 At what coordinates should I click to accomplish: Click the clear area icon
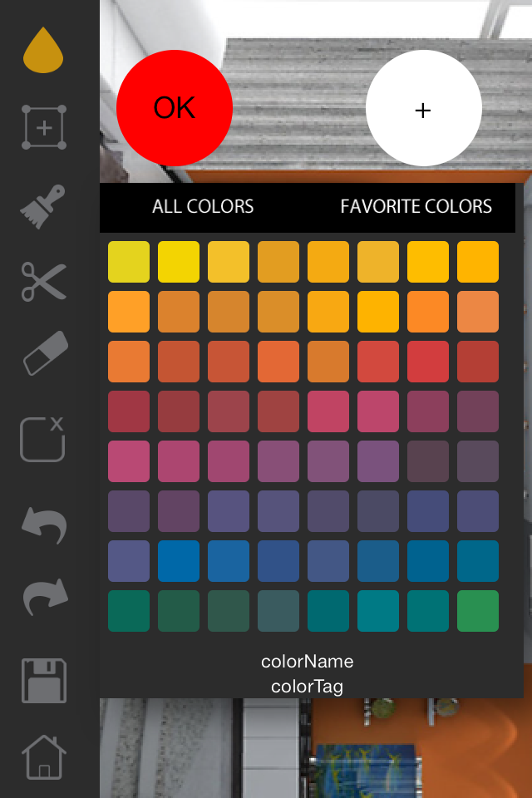(42, 439)
